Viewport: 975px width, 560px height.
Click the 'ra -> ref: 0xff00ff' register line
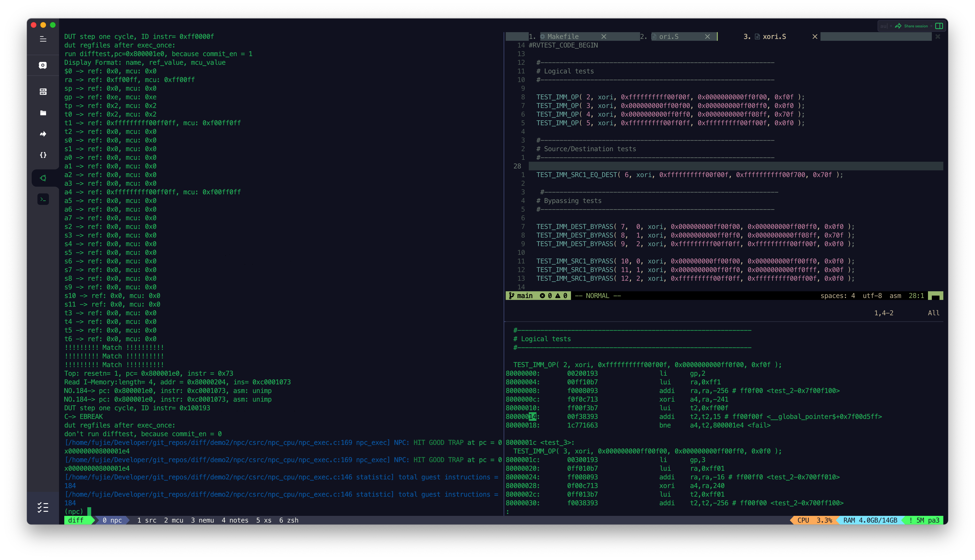(x=129, y=80)
